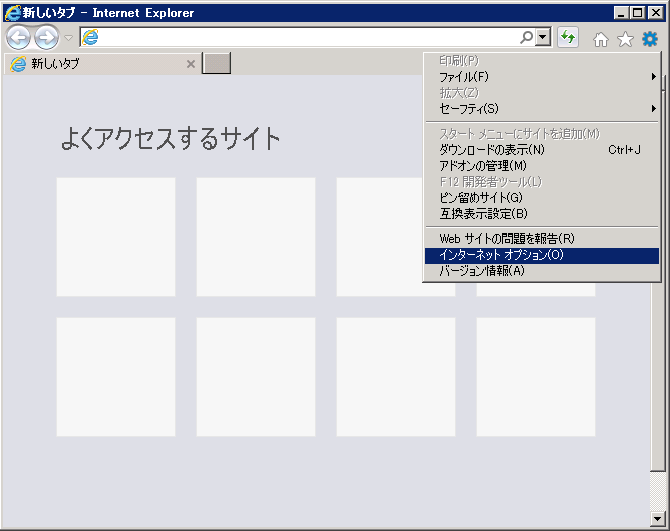Click the Forward navigation arrow button
670x531 pixels.
tap(47, 38)
